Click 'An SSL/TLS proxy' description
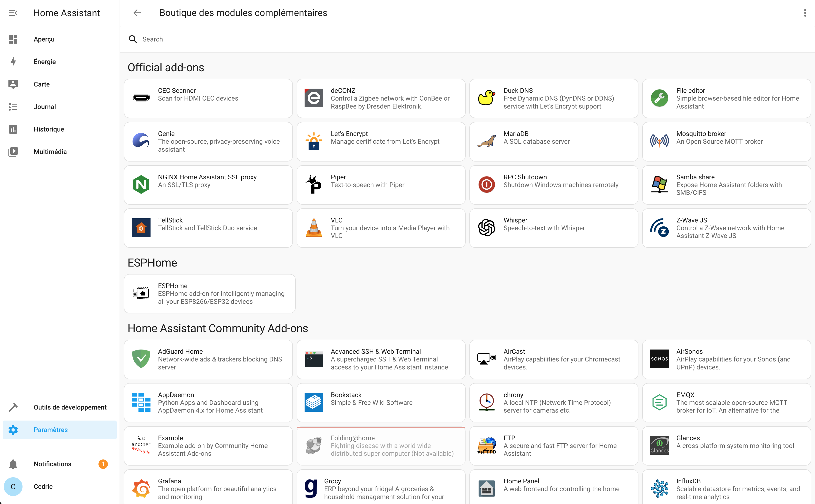 point(184,185)
